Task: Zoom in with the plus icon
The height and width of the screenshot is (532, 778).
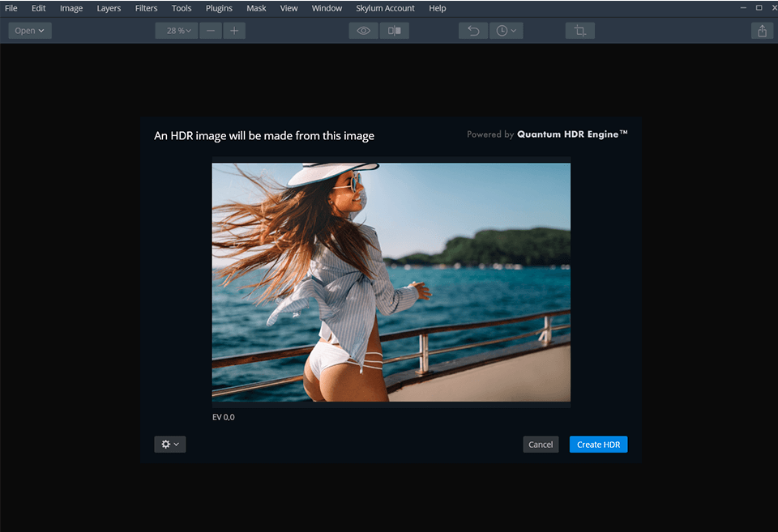Action: (233, 30)
